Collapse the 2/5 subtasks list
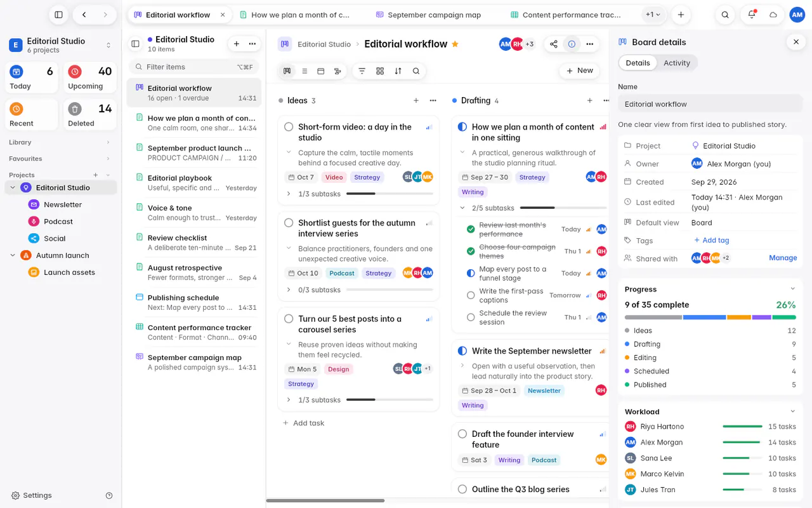 point(462,208)
